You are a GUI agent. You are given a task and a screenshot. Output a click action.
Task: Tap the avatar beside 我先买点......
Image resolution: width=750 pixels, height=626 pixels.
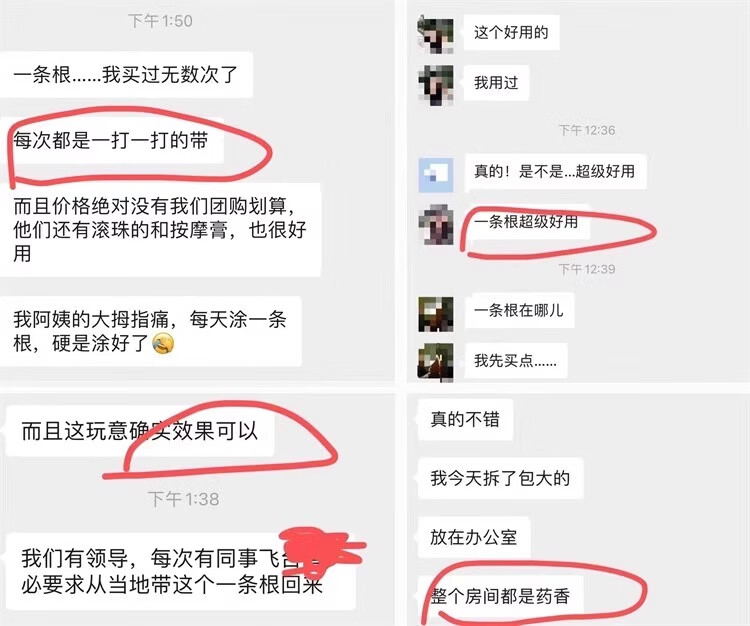pyautogui.click(x=435, y=362)
